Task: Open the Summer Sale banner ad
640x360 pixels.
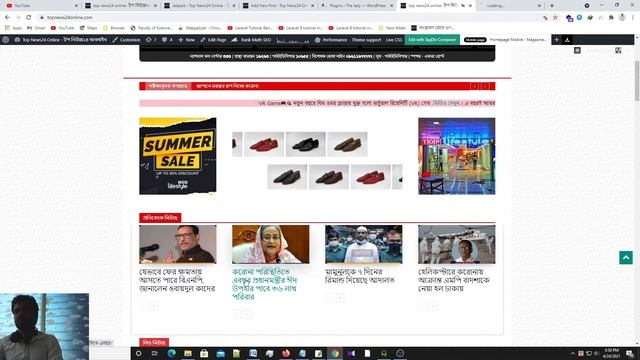Action: (x=178, y=156)
